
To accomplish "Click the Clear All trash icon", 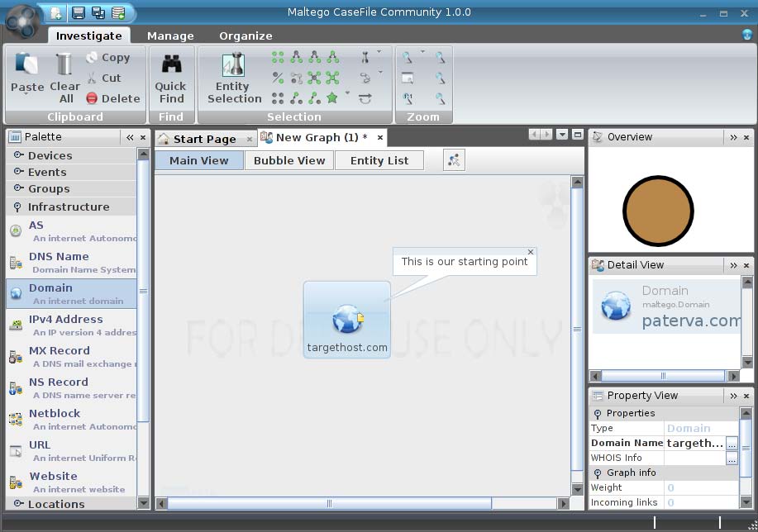I will (64, 64).
